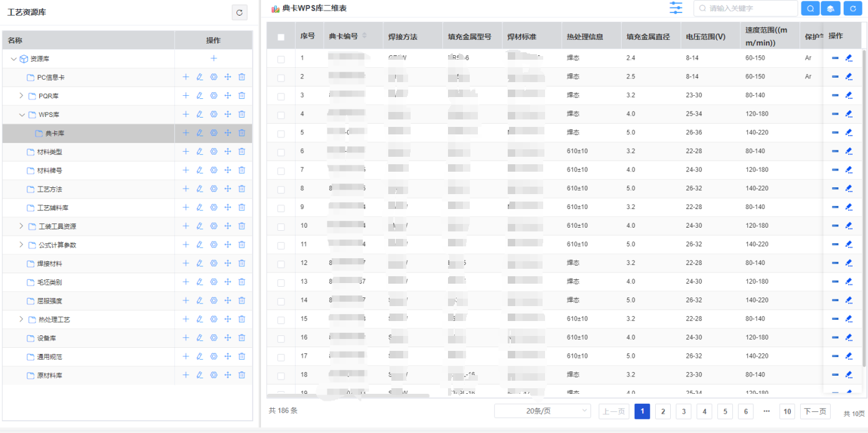The image size is (868, 433).
Task: Click the table's horizontal scrollbar
Action: [x=348, y=396]
